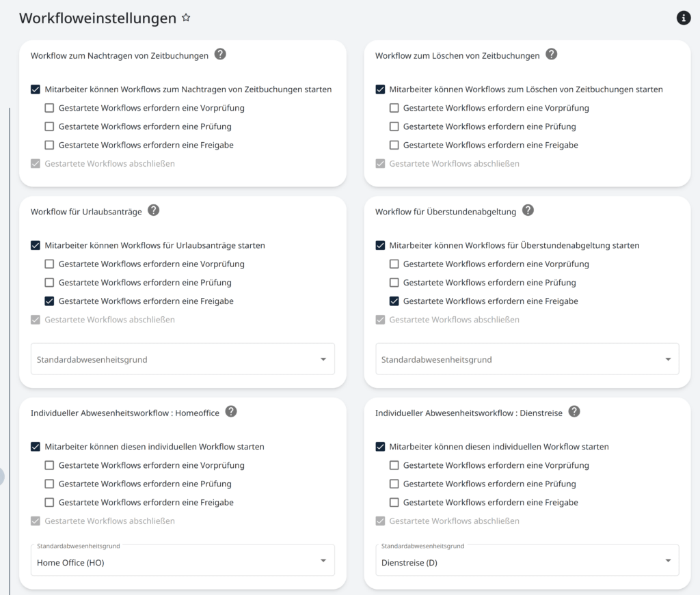This screenshot has height=595, width=700.
Task: Enable Prüfung for Urlaubsanträge workflow
Action: [x=49, y=282]
